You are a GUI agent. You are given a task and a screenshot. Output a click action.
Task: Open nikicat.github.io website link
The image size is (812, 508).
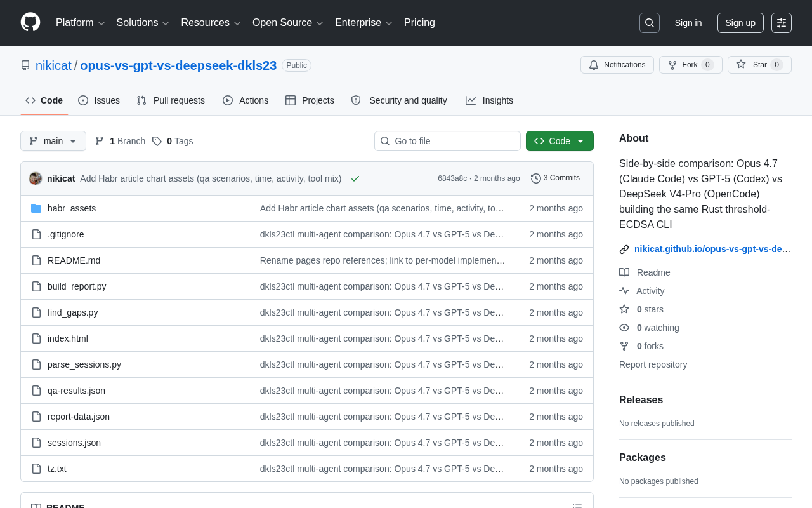pyautogui.click(x=712, y=249)
